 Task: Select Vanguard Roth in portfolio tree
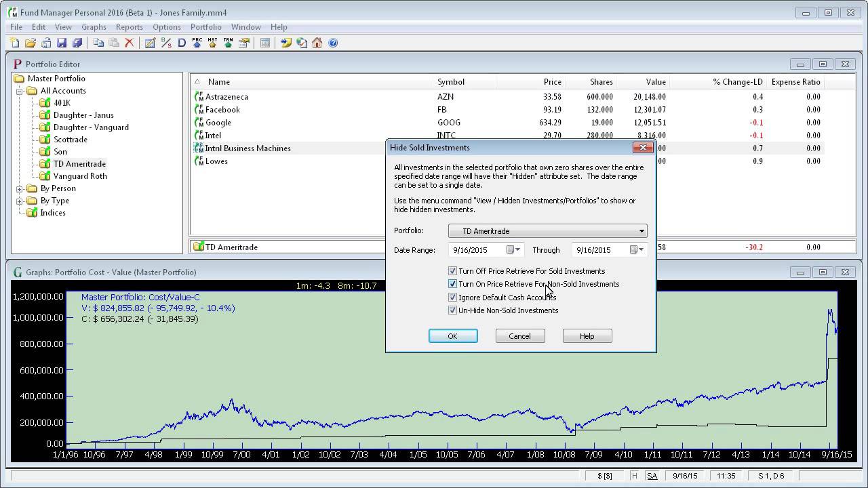(x=80, y=176)
